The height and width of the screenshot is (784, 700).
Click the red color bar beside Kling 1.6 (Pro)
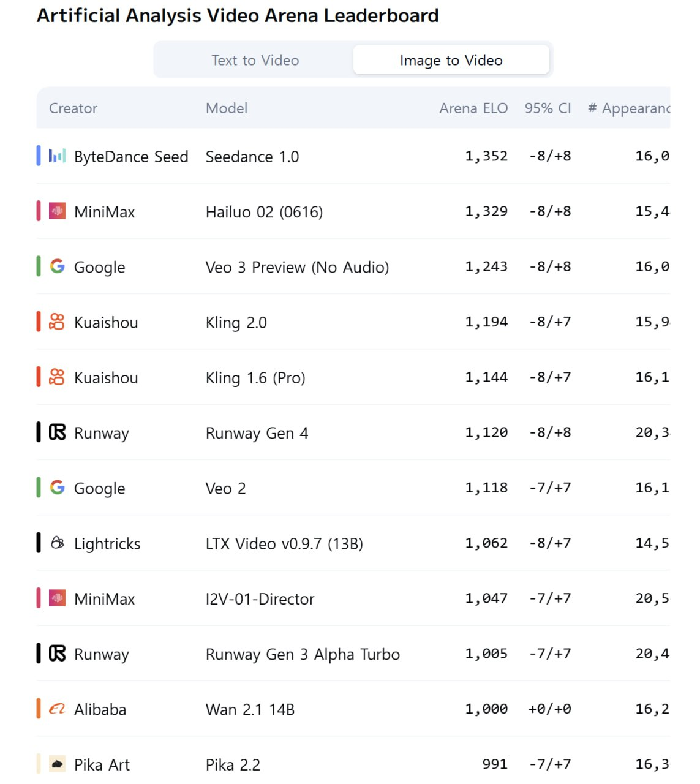pos(39,377)
